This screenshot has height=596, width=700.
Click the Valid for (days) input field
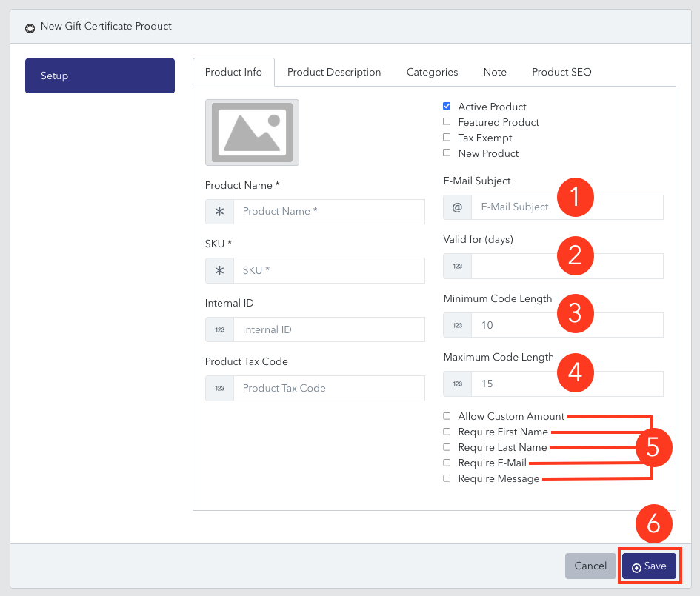click(x=567, y=266)
